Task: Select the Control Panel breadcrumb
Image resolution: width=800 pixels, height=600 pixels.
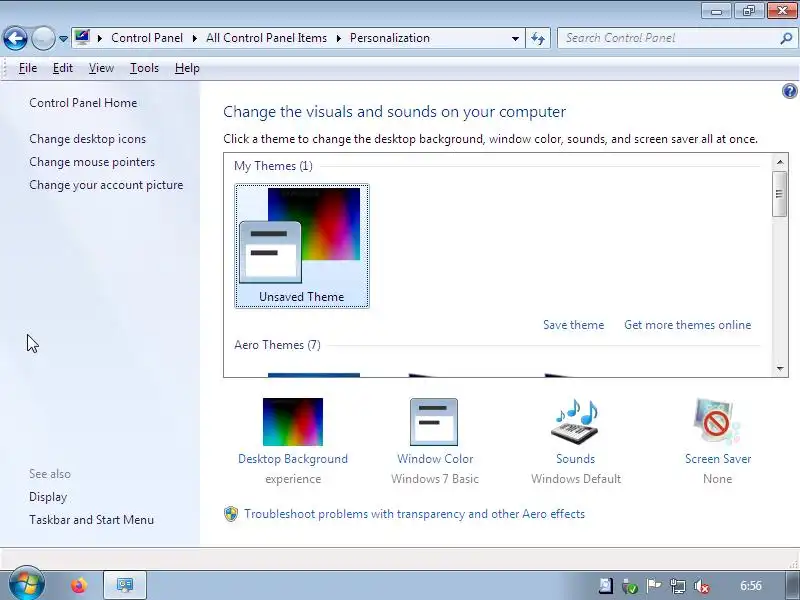Action: pos(147,38)
